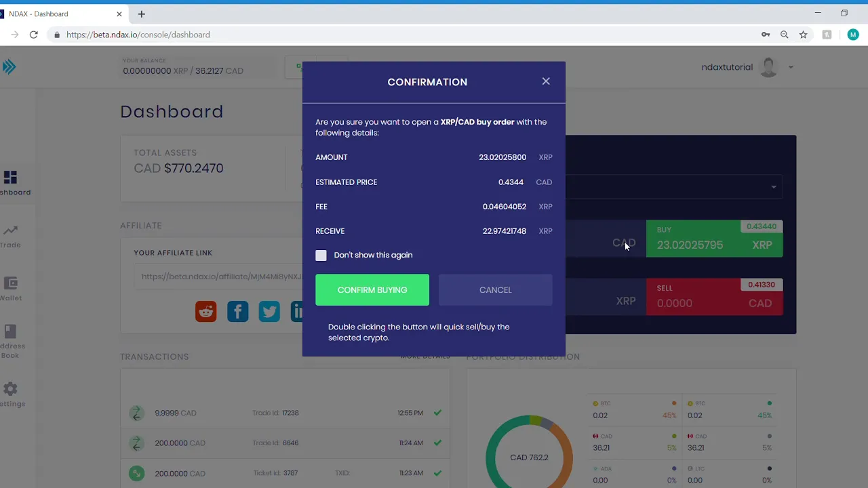Click the Ticket 3767 deposit icon
The width and height of the screenshot is (868, 488).
[x=137, y=473]
